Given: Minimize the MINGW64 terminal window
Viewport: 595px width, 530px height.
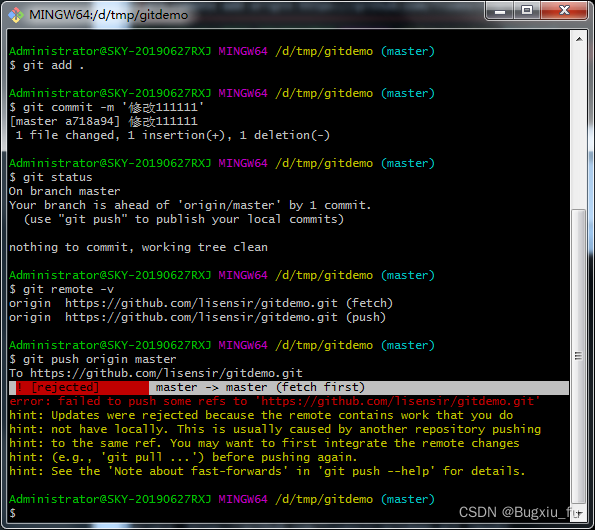Looking at the screenshot, I should click(500, 11).
